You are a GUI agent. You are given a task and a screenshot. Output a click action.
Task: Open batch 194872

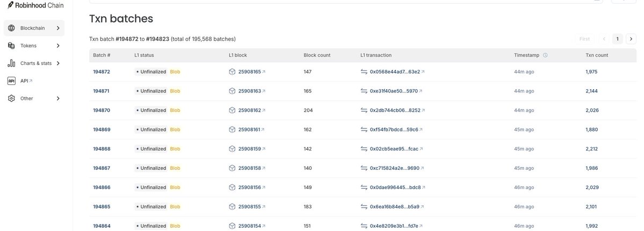[x=102, y=71]
